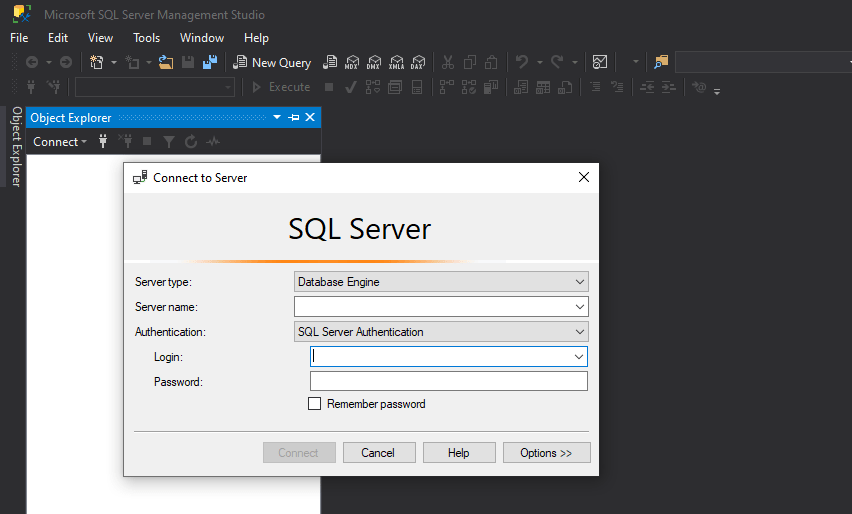Click the Parse checkmark icon
This screenshot has height=514, width=852.
pos(351,87)
